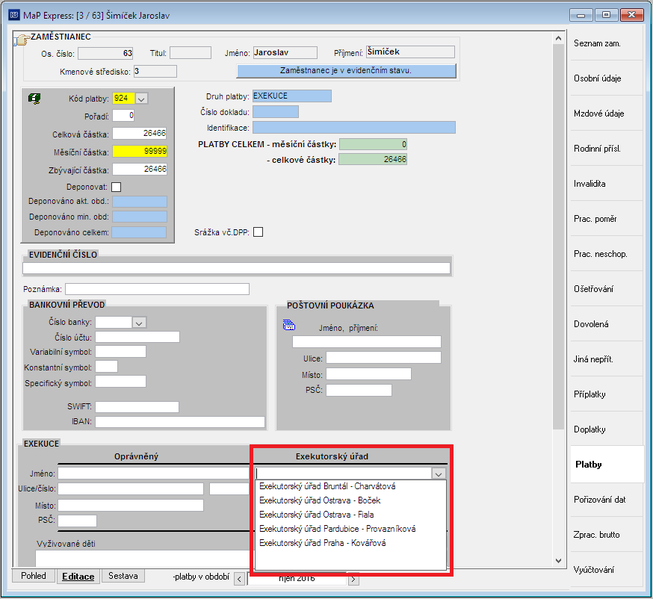Click the Pohled button

point(34,576)
